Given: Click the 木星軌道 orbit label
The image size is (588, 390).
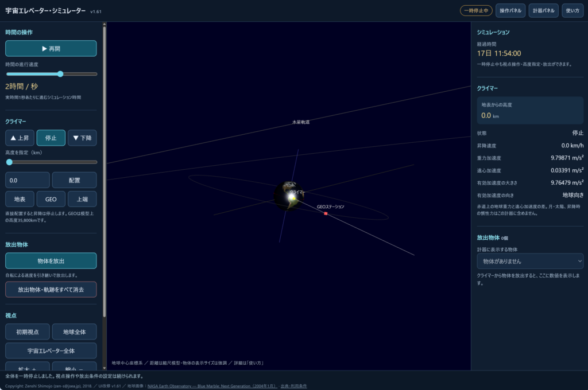Looking at the screenshot, I should [x=301, y=122].
